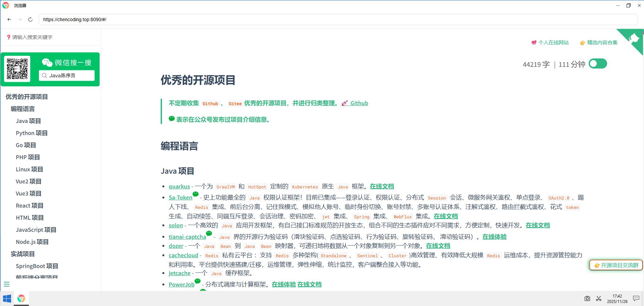Select 编程语言 section in the sidebar
The height and width of the screenshot is (306, 644).
pos(23,109)
